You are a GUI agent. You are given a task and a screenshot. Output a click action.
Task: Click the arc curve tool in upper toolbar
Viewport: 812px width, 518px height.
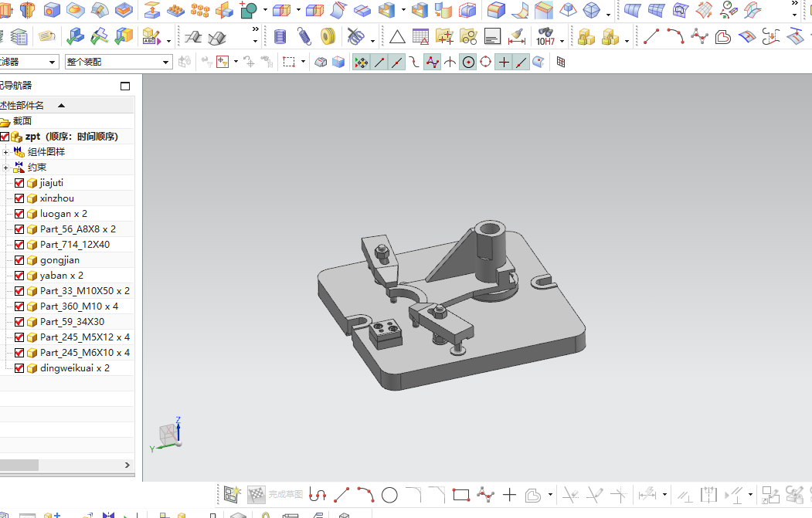click(x=674, y=36)
